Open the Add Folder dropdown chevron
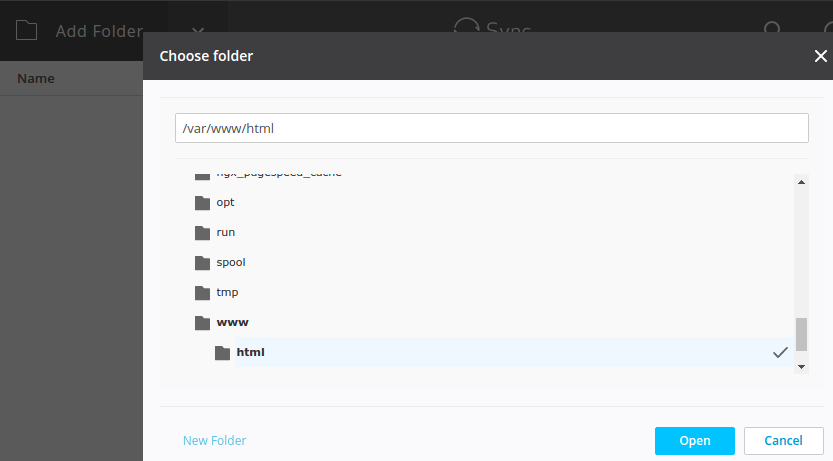This screenshot has width=833, height=461. [197, 31]
